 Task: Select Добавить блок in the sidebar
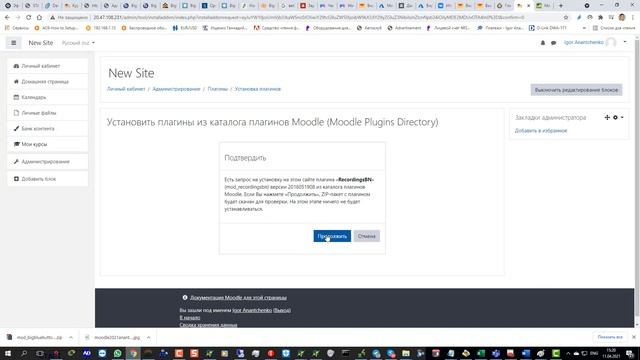coord(48,179)
